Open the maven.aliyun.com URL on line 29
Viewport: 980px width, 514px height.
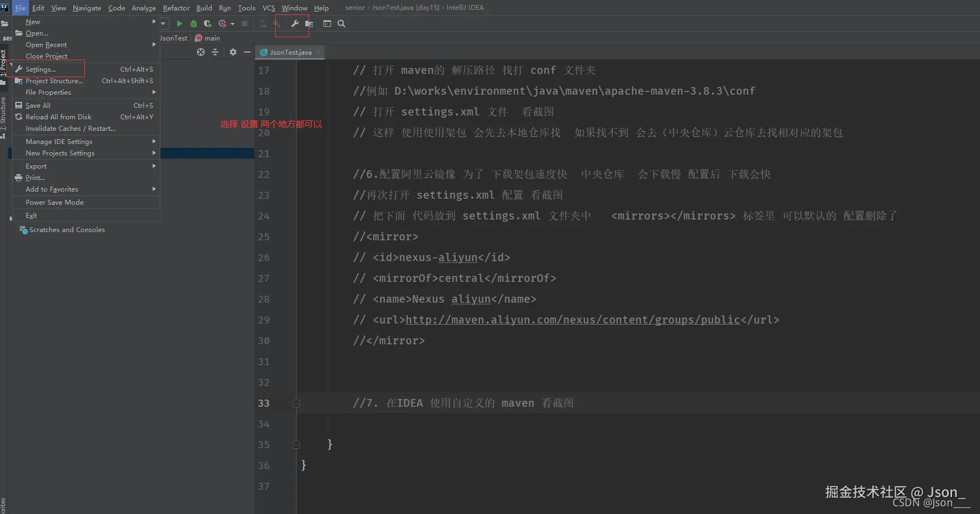(573, 320)
